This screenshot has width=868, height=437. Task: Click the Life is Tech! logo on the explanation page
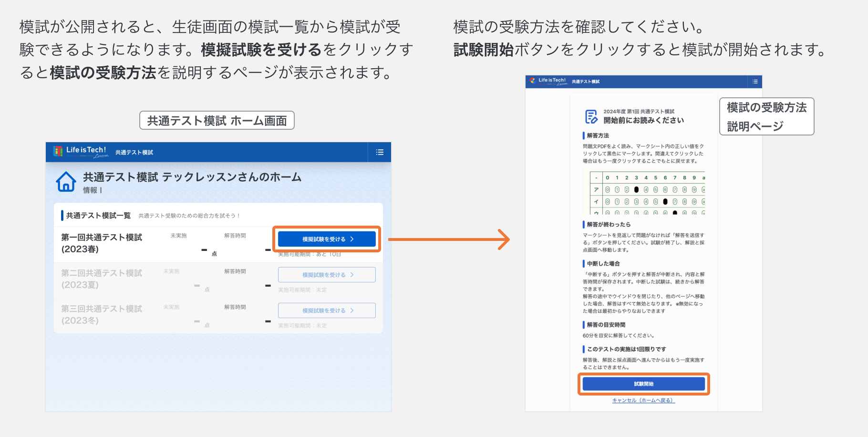coord(549,81)
